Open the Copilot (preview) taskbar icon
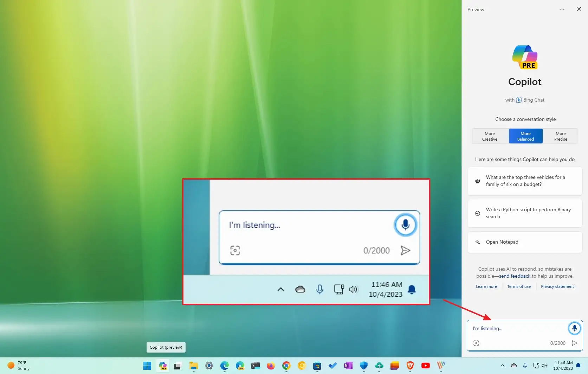 coord(162,366)
